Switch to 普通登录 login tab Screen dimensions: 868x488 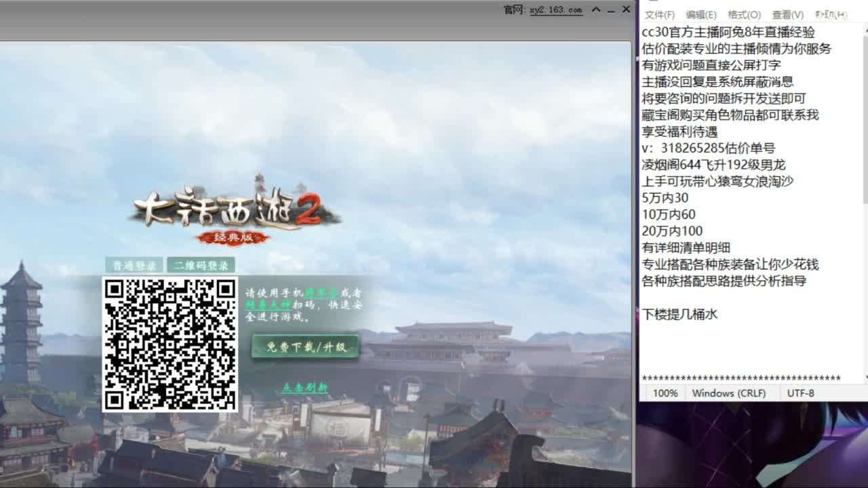pyautogui.click(x=134, y=265)
